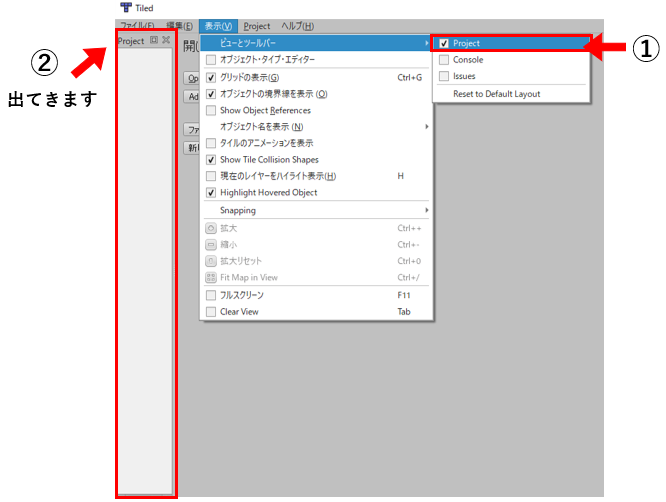666x502 pixels.
Task: Click the partially hidden Op... button
Action: [192, 79]
